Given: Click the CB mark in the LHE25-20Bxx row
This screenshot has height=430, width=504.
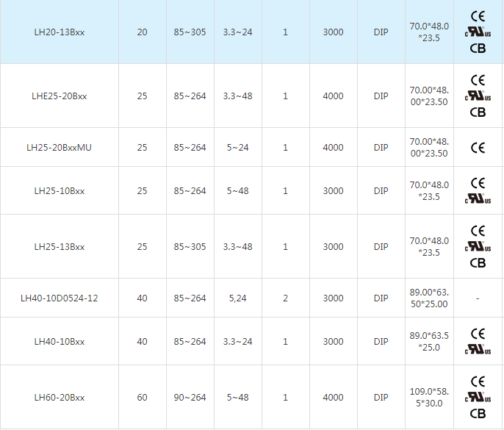Looking at the screenshot, I should 478,112.
